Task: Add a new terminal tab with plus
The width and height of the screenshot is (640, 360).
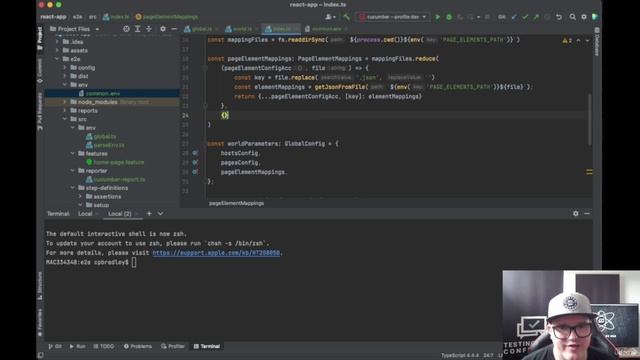Action: pos(149,213)
